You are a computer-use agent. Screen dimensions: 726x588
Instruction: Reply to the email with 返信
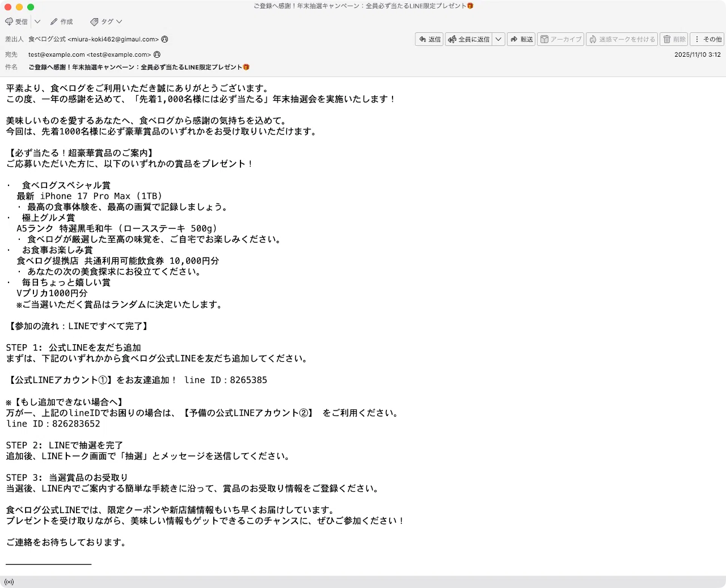coord(429,39)
